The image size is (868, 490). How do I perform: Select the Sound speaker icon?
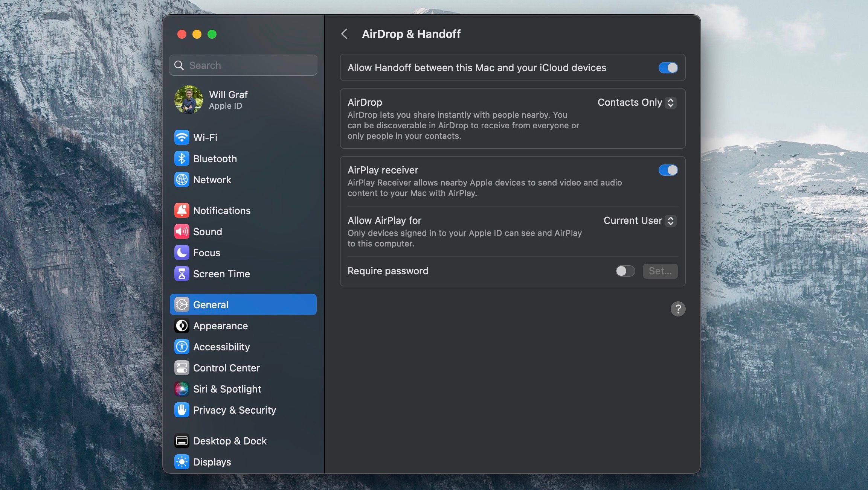pyautogui.click(x=182, y=231)
